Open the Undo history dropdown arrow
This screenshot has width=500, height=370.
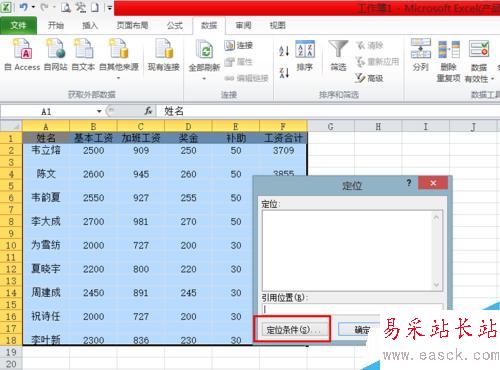click(x=33, y=7)
